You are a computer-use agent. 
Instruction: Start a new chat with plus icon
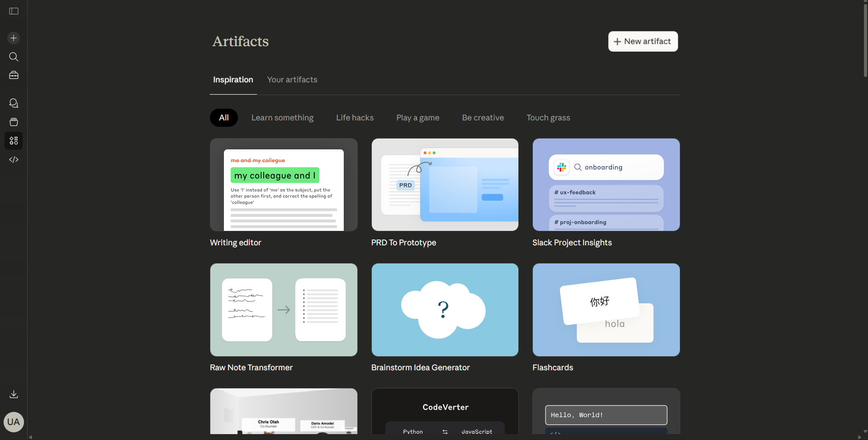[x=14, y=38]
